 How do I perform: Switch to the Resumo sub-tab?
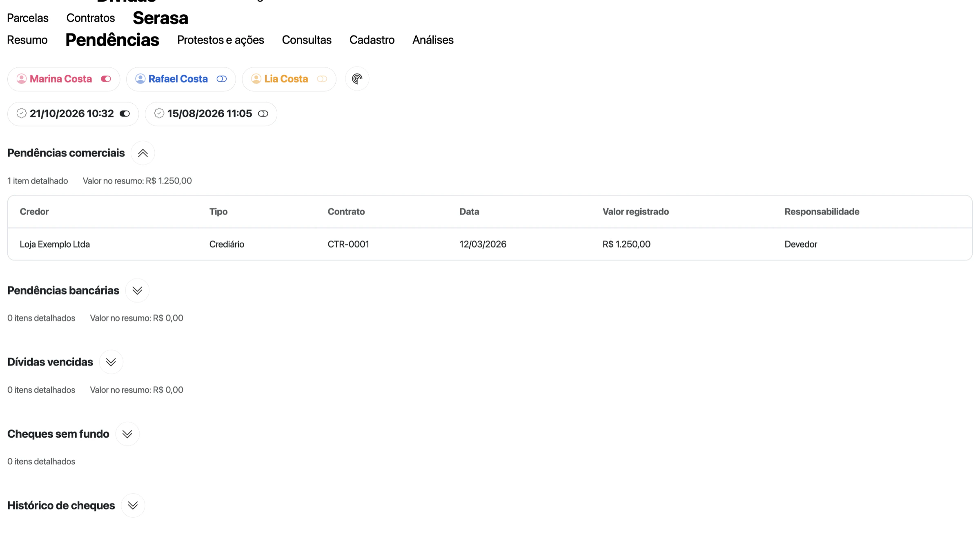click(27, 40)
